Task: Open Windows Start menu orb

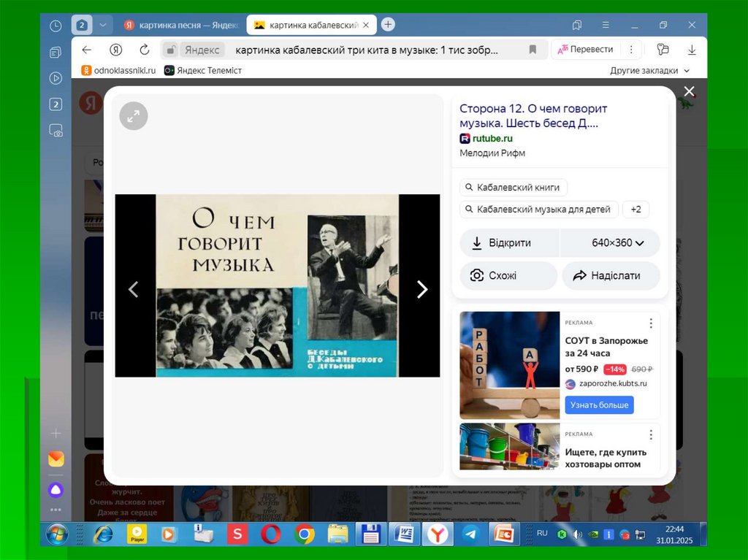Action: click(x=57, y=534)
